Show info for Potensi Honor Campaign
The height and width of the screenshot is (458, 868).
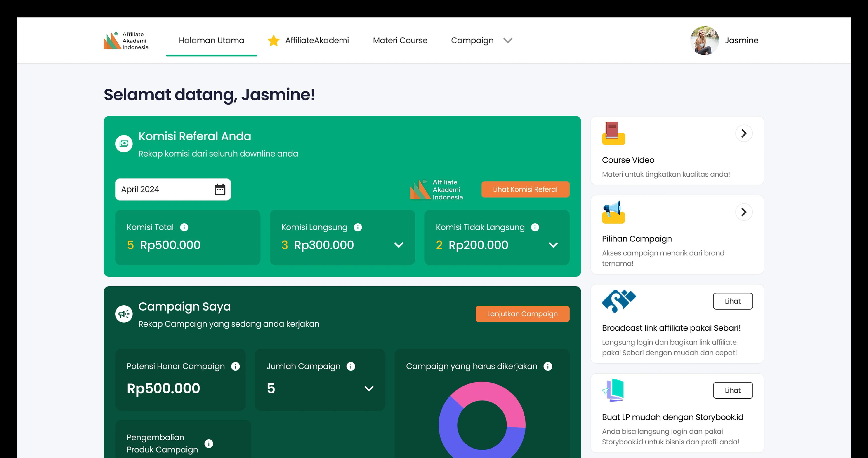coord(236,366)
